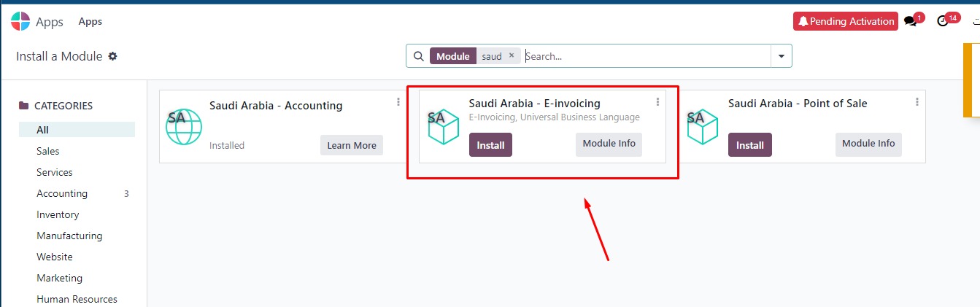
Task: Open the Odoo Apps home logo
Action: click(20, 21)
